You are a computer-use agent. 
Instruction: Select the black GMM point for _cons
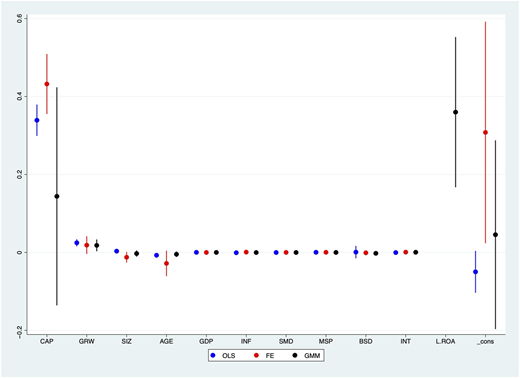click(x=495, y=235)
